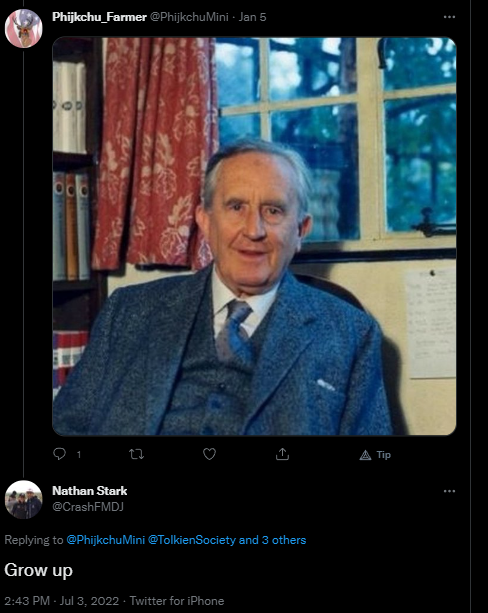
Task: Click the Nathan Stark display name
Action: [x=90, y=491]
